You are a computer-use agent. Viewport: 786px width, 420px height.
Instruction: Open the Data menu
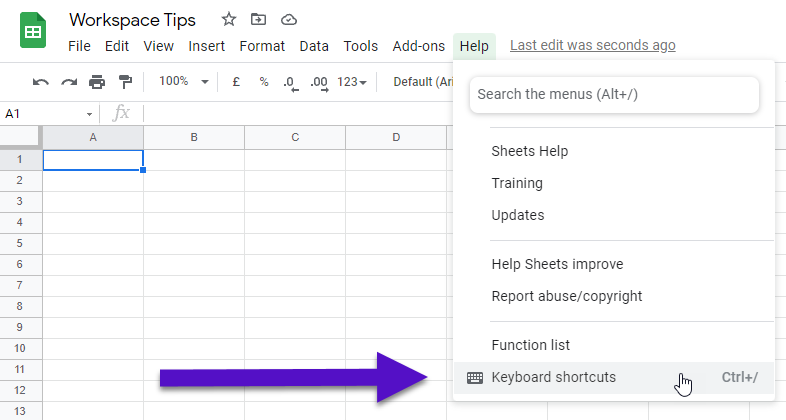(x=314, y=46)
